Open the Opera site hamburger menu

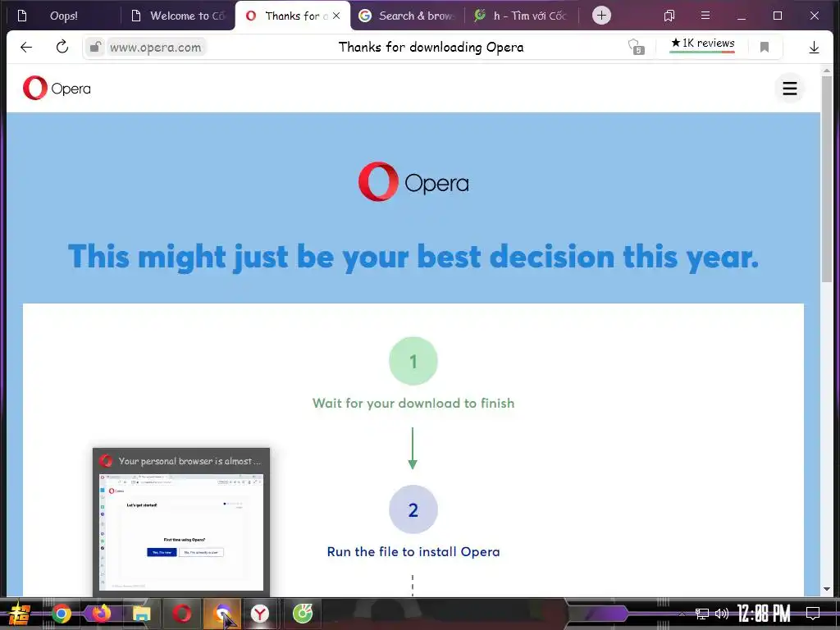point(790,89)
